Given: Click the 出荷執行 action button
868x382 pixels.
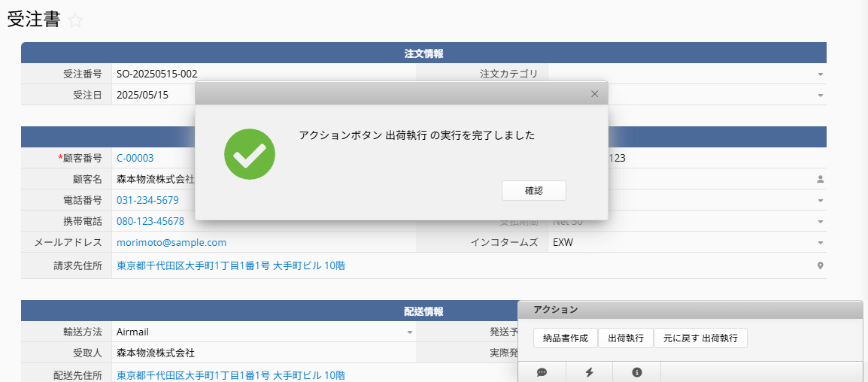Looking at the screenshot, I should (x=626, y=338).
